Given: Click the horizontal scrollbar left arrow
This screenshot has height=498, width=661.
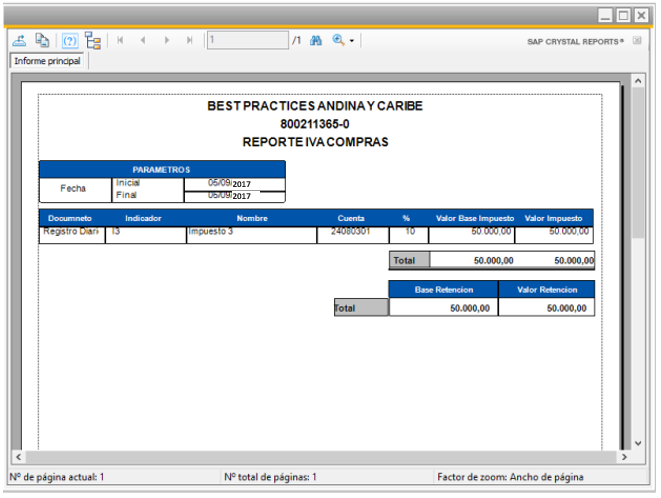Looking at the screenshot, I should point(17,457).
